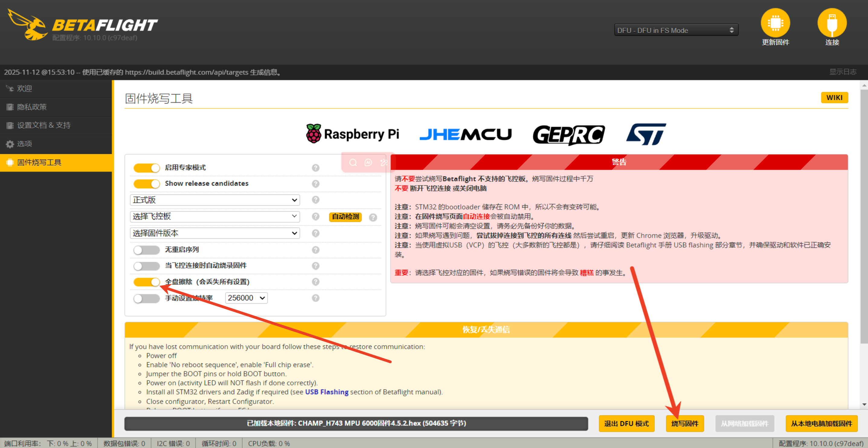Click the GEPRC sponsor logo
868x448 pixels.
pos(568,135)
